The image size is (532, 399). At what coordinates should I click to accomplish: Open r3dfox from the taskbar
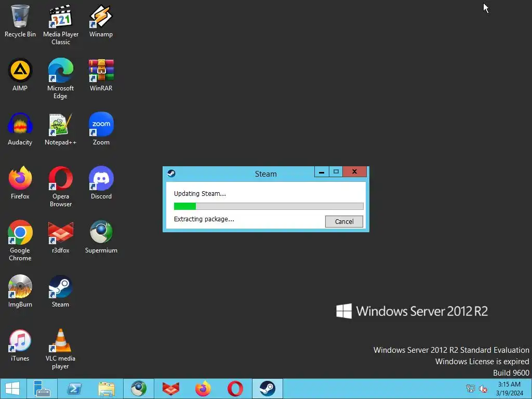(170, 389)
